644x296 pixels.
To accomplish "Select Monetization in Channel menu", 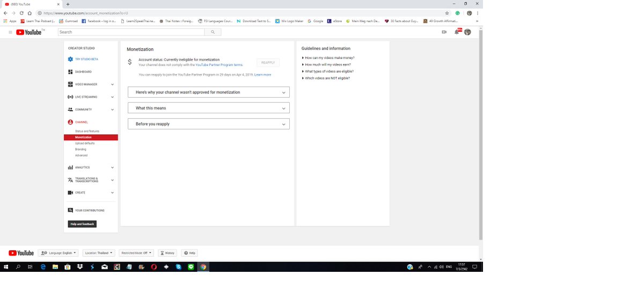I will pyautogui.click(x=91, y=138).
